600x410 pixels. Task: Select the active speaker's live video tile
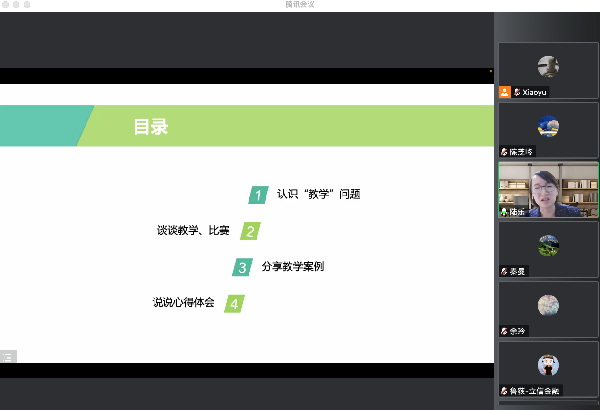547,189
